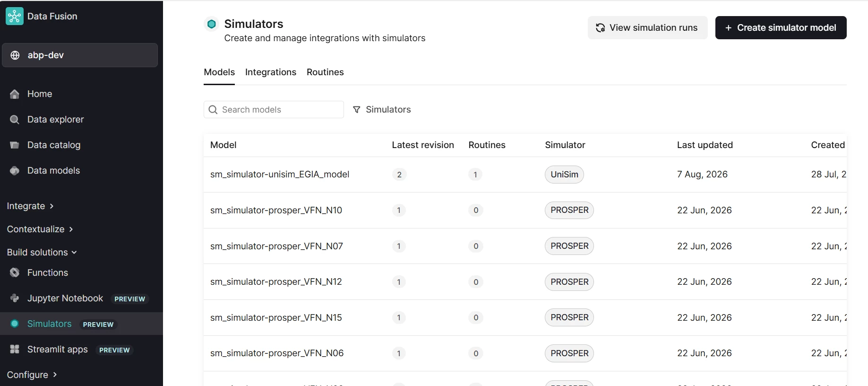Sort by the Latest revision column header
868x386 pixels.
(x=423, y=145)
